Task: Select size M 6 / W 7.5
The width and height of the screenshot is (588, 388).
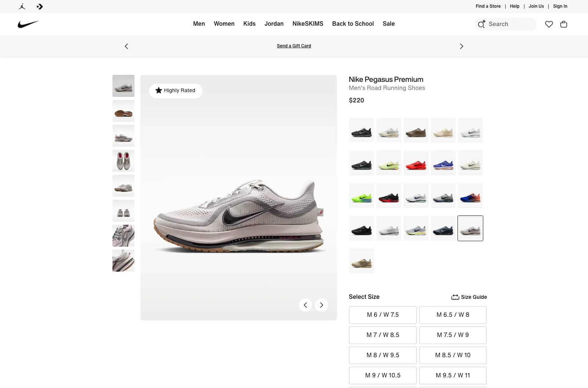Action: coord(383,315)
